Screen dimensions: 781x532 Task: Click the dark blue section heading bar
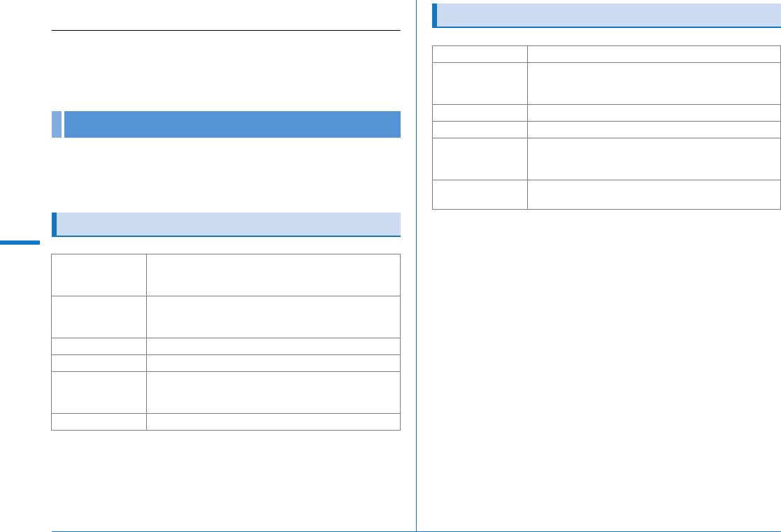click(231, 124)
